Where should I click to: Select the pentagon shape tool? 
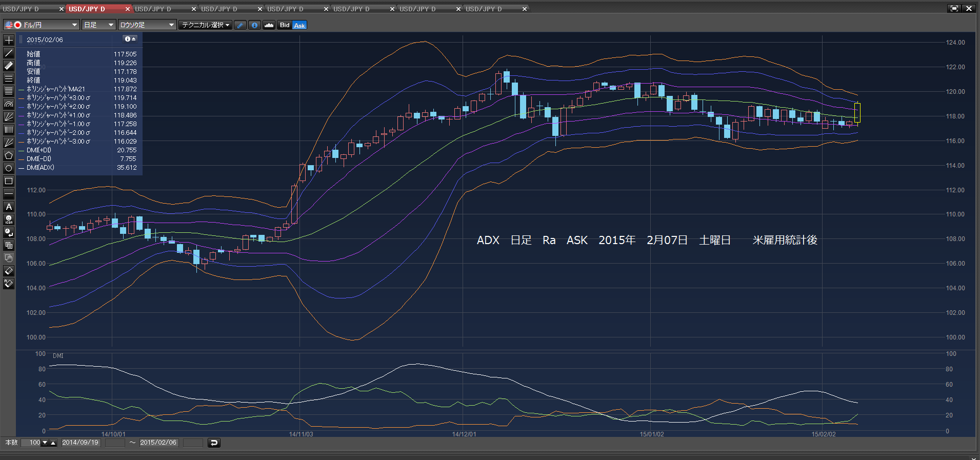9,155
